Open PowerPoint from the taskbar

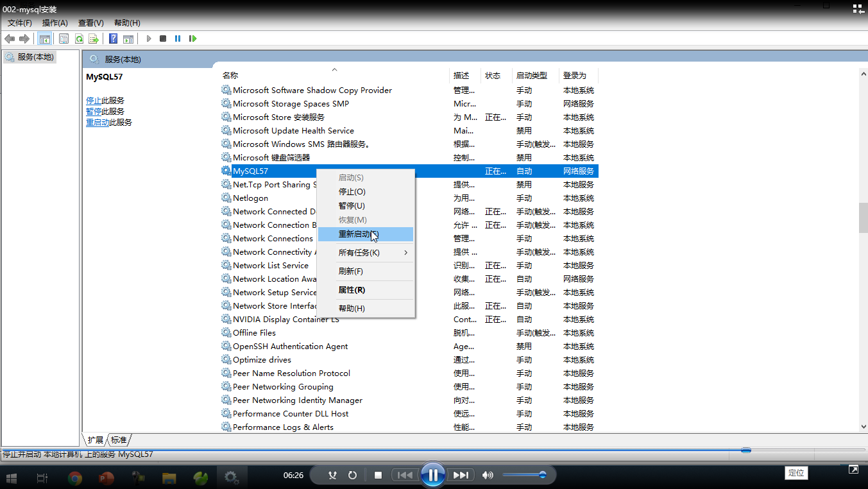coord(106,478)
